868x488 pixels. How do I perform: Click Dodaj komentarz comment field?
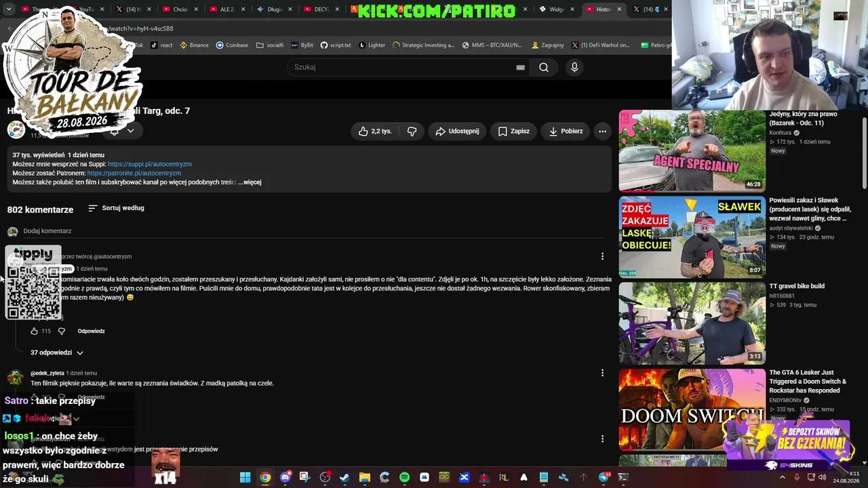[312, 231]
